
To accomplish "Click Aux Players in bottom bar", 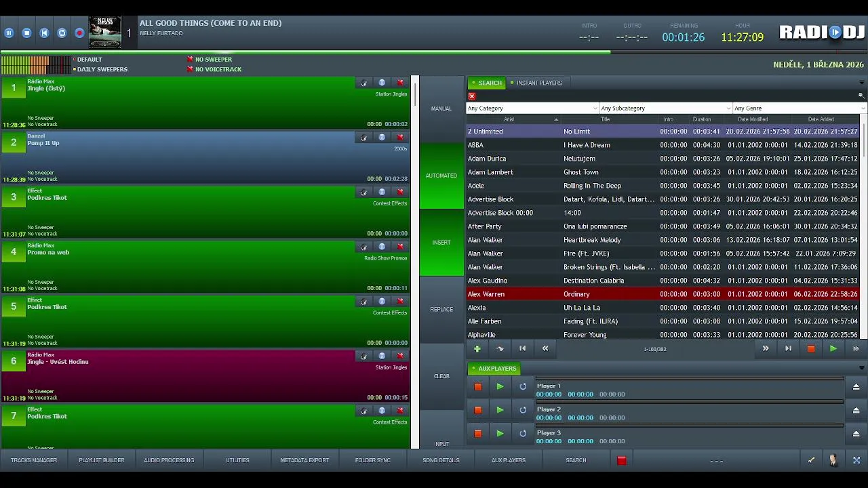I will [509, 460].
